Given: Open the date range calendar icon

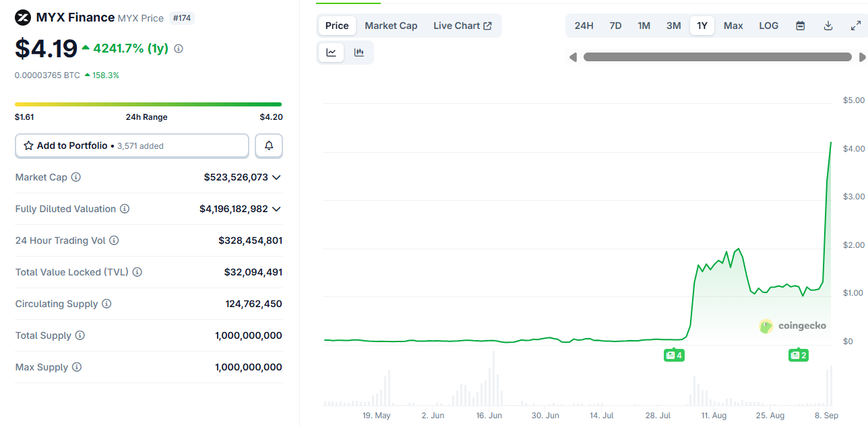Looking at the screenshot, I should coord(800,25).
